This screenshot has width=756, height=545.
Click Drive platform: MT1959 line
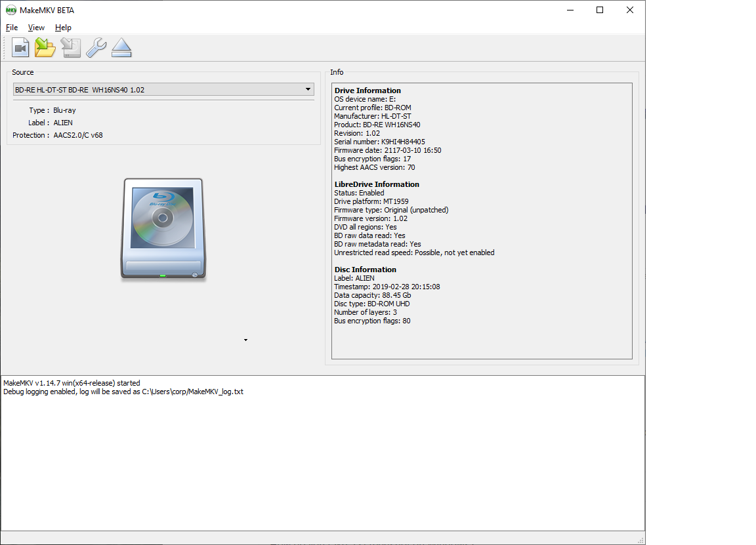pyautogui.click(x=371, y=201)
